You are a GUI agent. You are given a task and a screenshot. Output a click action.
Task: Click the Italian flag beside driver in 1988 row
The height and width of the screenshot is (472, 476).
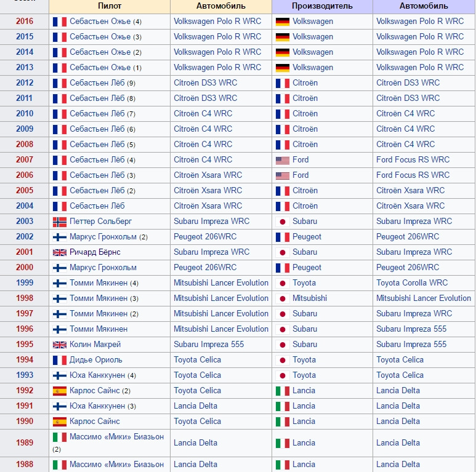pos(60,465)
